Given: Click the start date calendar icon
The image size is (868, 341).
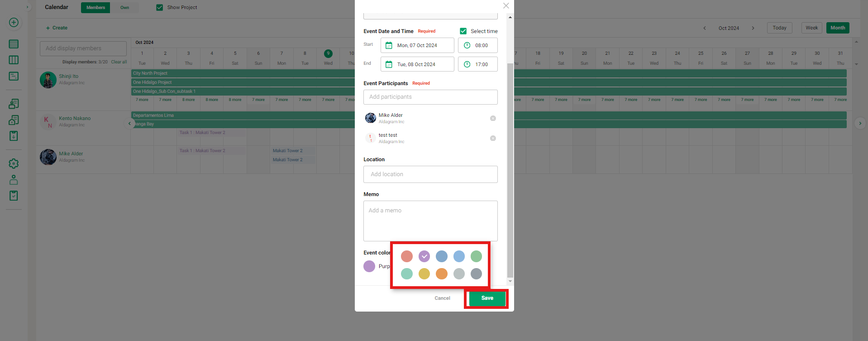Looking at the screenshot, I should click(389, 45).
